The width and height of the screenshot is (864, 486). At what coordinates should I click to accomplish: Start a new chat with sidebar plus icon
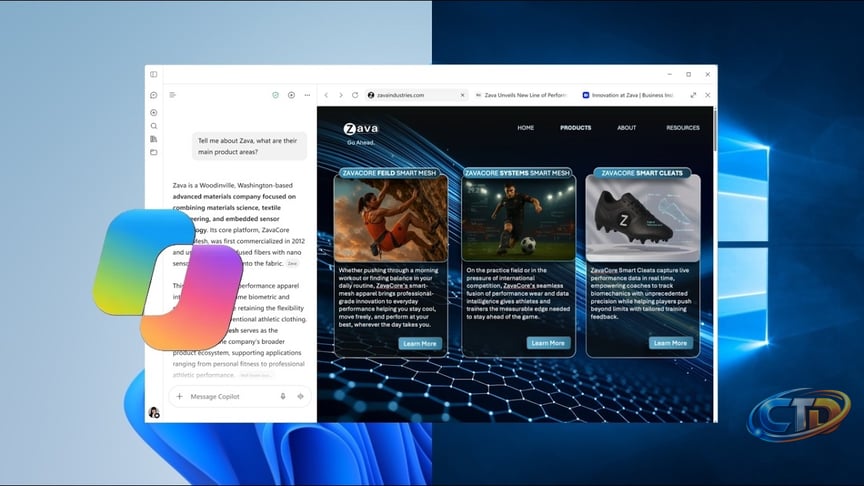click(154, 112)
